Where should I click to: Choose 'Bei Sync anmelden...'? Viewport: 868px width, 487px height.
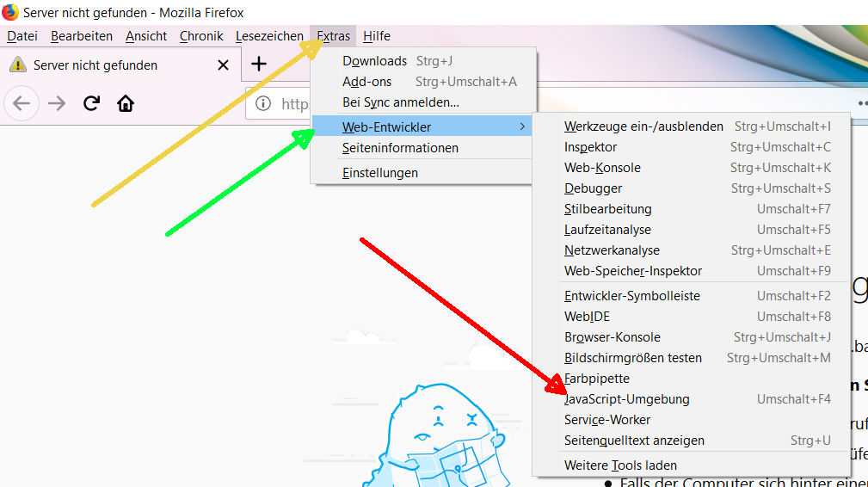(x=423, y=102)
